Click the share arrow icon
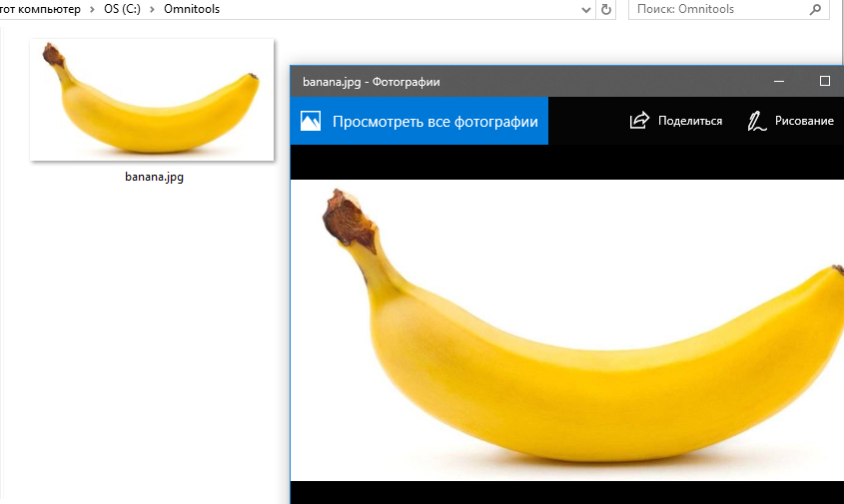 [x=639, y=121]
